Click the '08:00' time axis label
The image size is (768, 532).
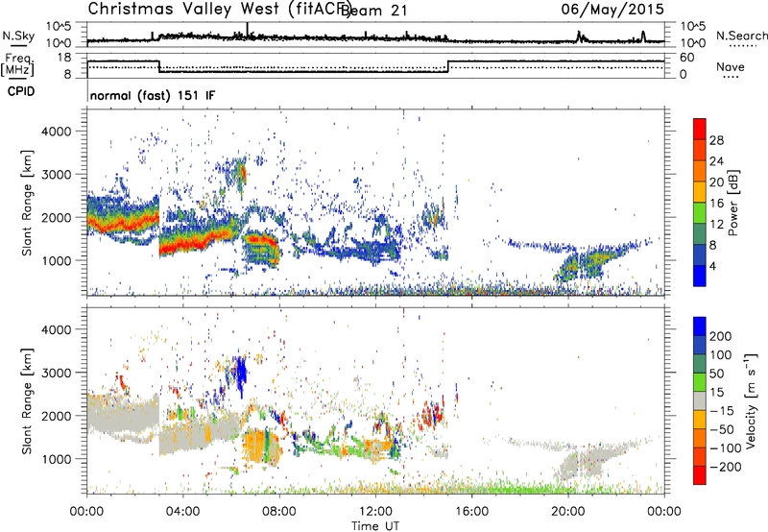tap(279, 512)
